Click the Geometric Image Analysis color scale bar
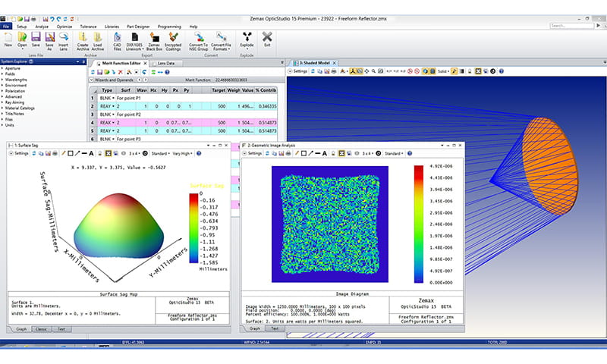 (419, 224)
